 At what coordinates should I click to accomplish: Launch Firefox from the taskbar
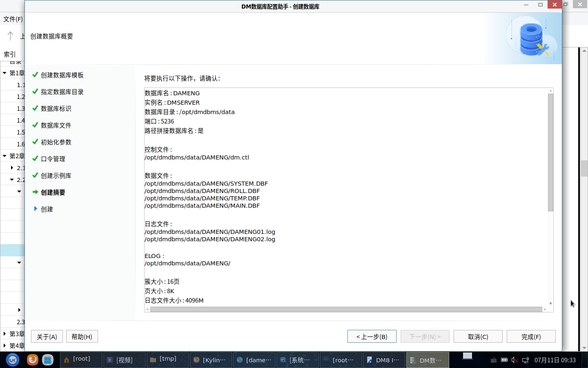point(32,360)
